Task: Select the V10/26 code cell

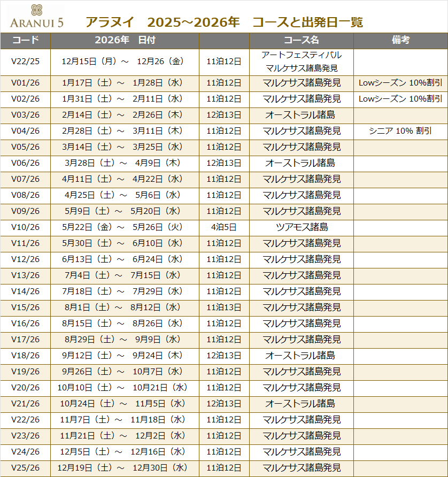Action: pos(25,227)
